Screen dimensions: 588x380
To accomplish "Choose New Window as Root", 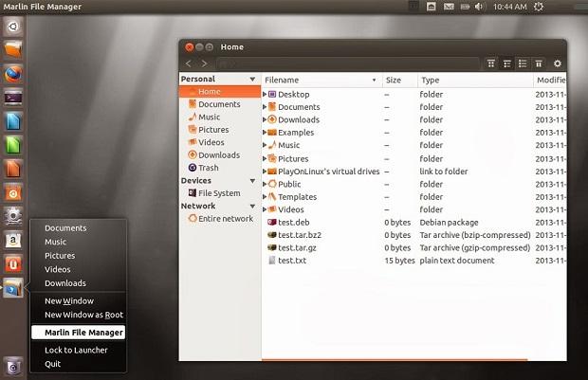I will tap(84, 315).
